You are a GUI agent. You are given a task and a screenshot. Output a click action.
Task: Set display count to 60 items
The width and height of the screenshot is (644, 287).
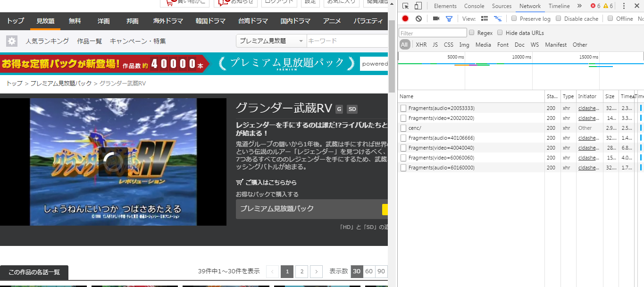click(x=369, y=271)
